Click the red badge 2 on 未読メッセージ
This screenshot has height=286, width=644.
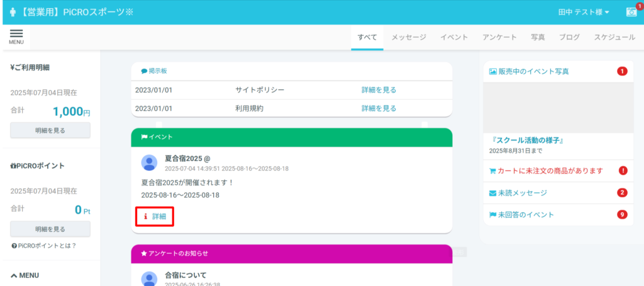pos(623,193)
